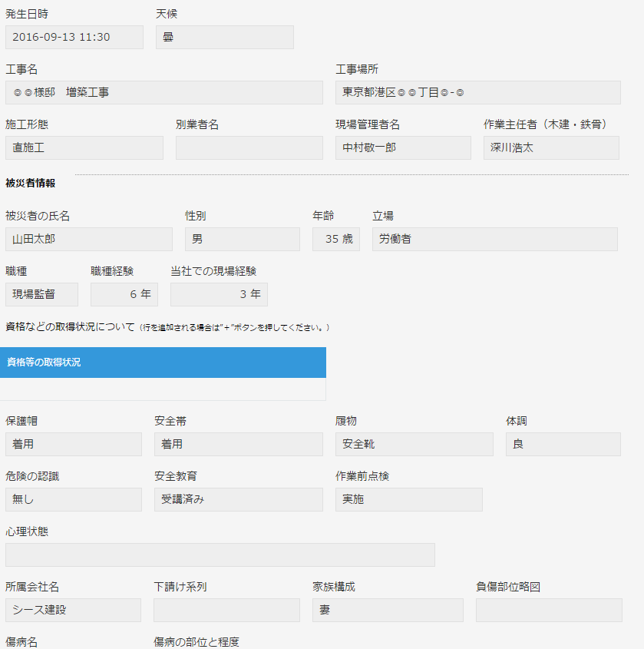644x649 pixels.
Task: Click the 傷病名 label
Action: (21, 642)
